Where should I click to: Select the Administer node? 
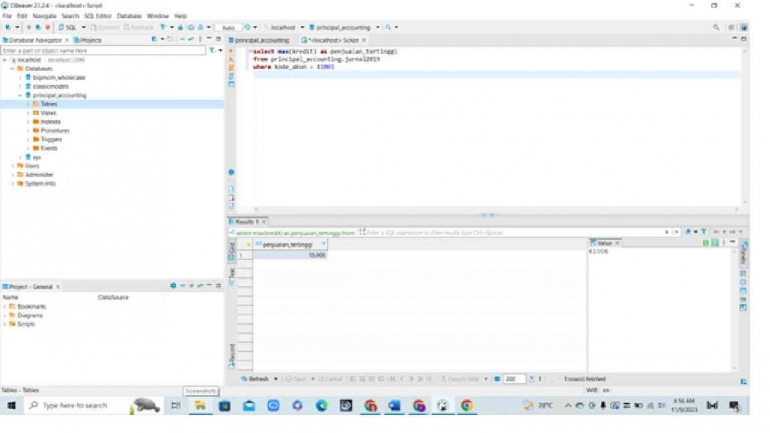pyautogui.click(x=39, y=175)
